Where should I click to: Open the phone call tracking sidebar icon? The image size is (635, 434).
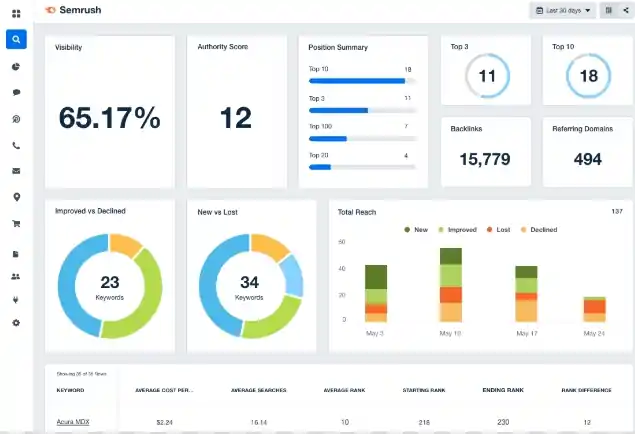click(16, 145)
